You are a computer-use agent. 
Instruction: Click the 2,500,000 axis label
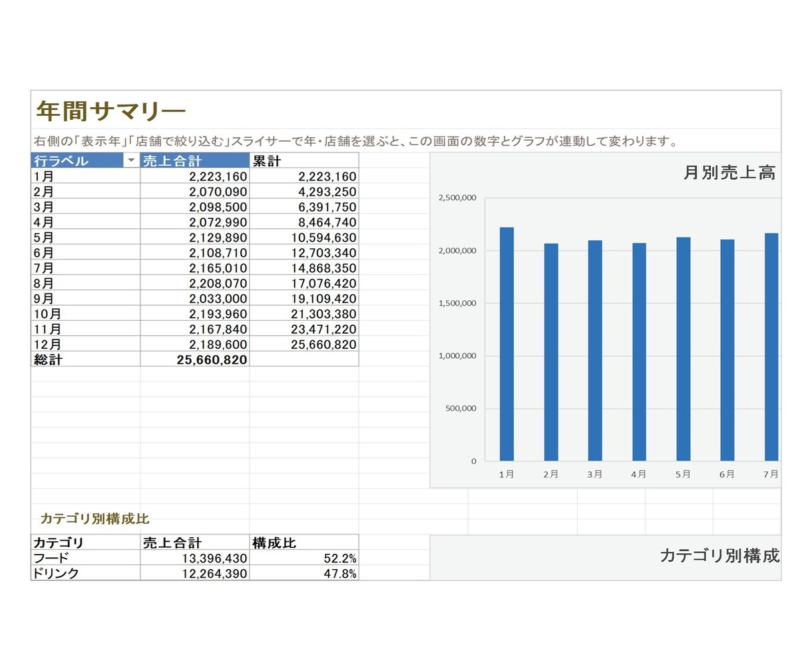coord(457,198)
